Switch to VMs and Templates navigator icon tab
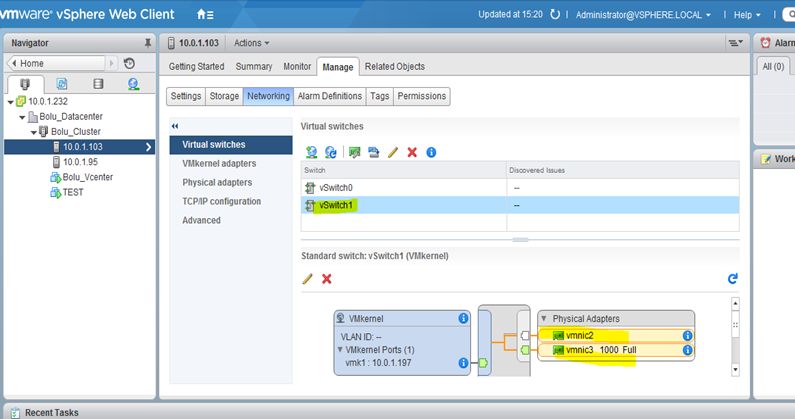 click(62, 84)
